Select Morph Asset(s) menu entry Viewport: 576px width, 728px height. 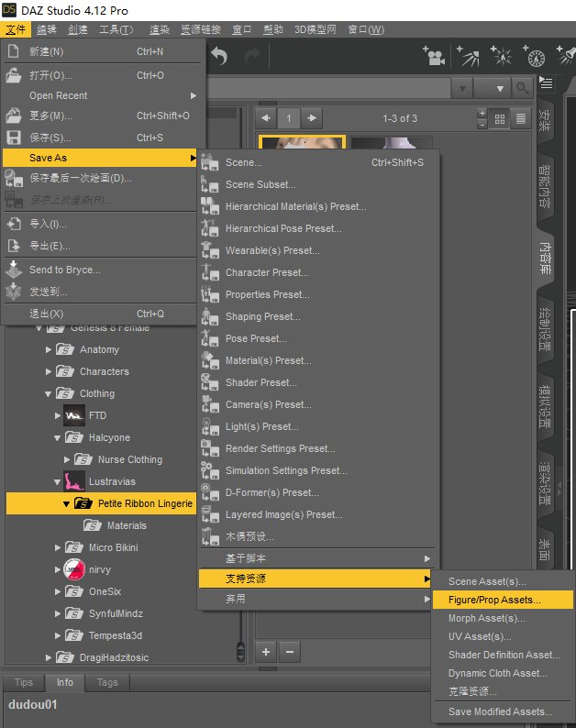tap(503, 618)
